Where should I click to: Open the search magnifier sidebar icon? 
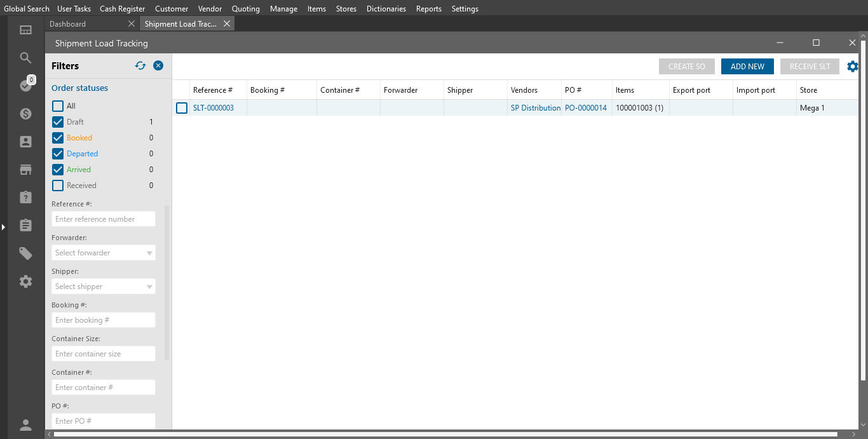25,58
